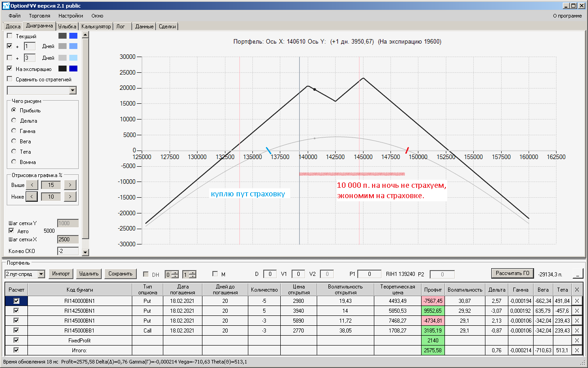This screenshot has width=588, height=368.
Task: Increase the Ниже percent with right arrow
Action: click(70, 196)
